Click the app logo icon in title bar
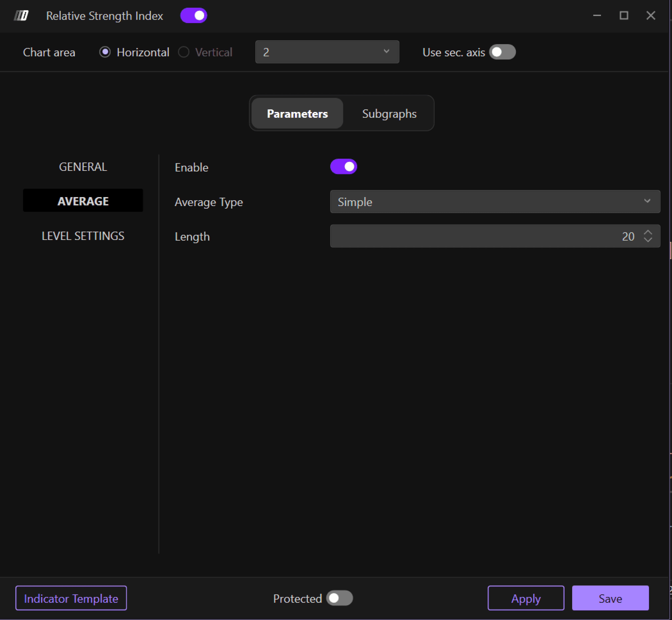672x620 pixels. point(21,15)
